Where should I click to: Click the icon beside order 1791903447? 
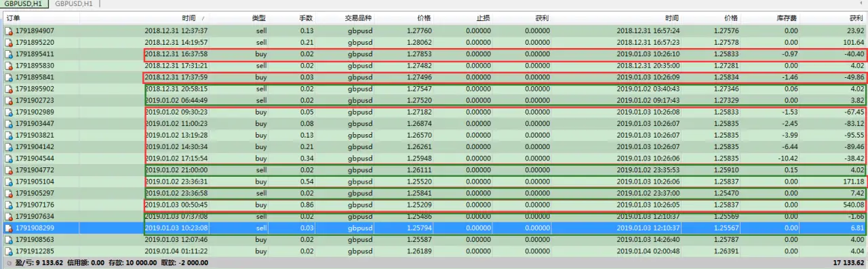(9, 123)
